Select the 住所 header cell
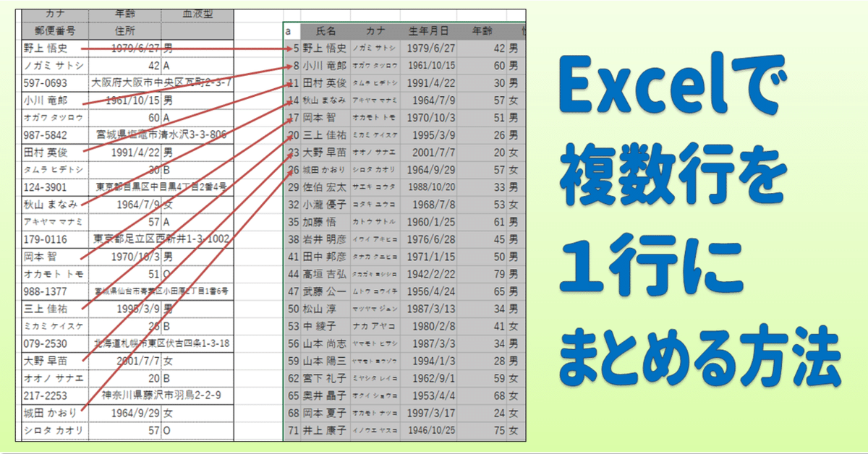The width and height of the screenshot is (868, 454). 124,31
